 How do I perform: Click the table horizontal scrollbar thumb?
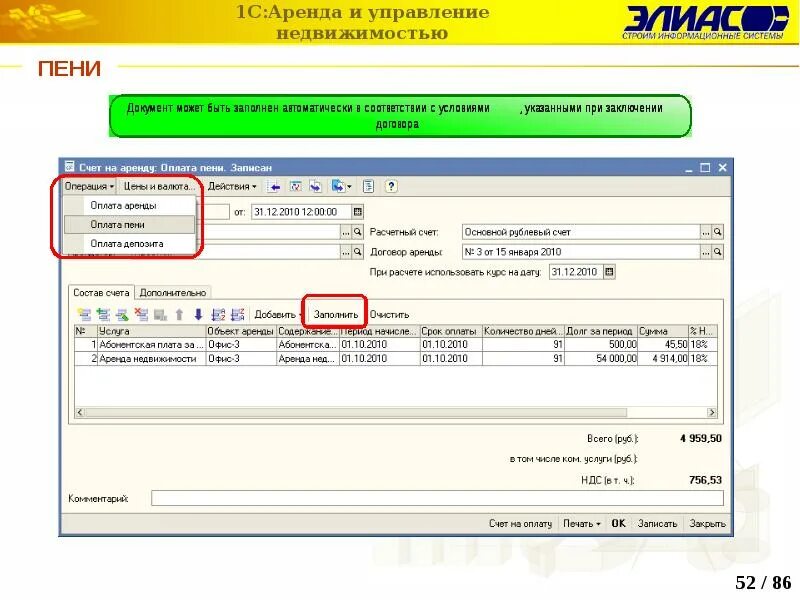(x=356, y=412)
